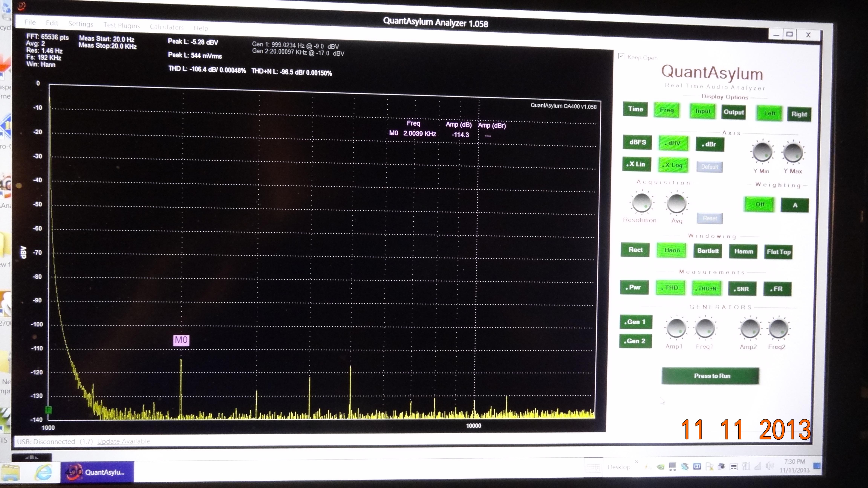
Task: Click the M0 marker on the spectrum
Action: point(181,340)
